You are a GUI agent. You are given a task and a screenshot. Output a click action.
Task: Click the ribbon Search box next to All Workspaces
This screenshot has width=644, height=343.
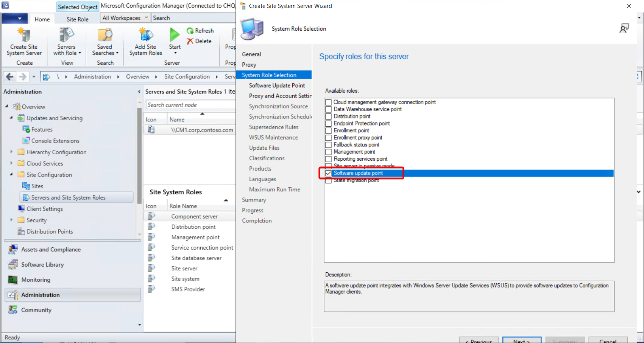click(193, 18)
